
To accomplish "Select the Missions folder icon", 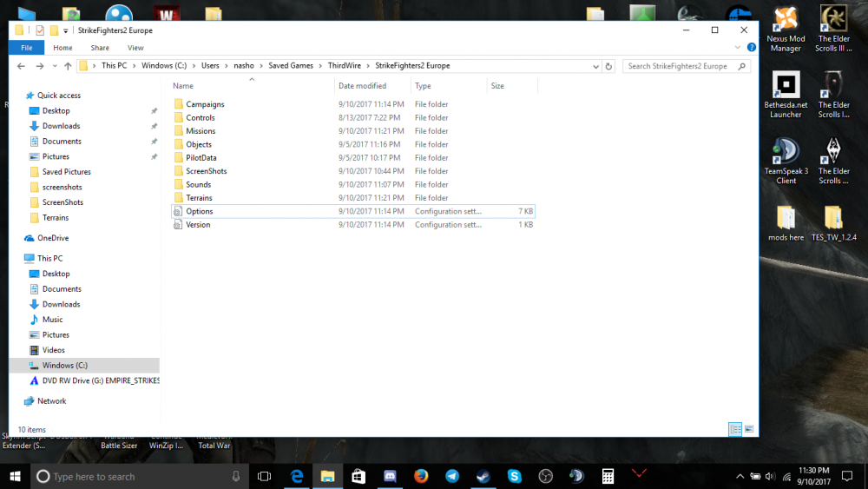I will (178, 130).
